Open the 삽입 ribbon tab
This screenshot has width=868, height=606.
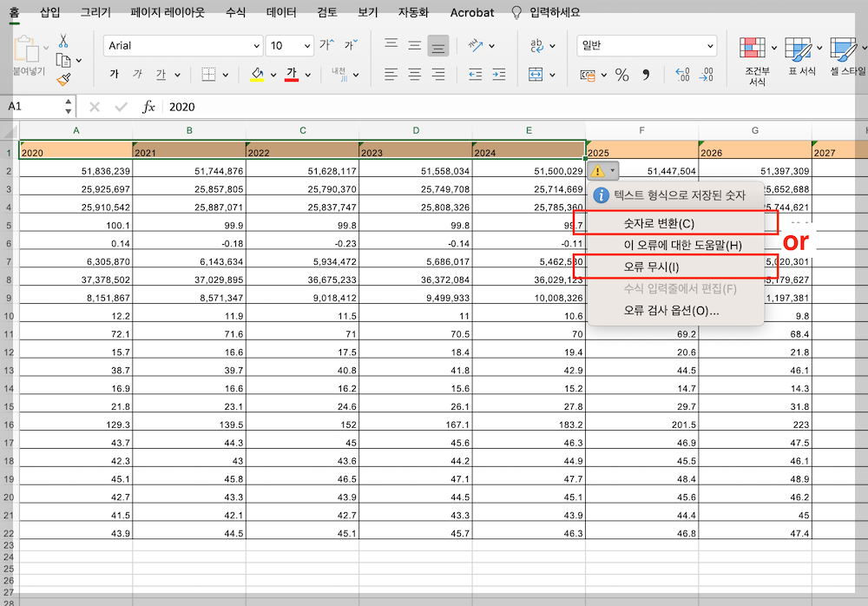coord(49,12)
